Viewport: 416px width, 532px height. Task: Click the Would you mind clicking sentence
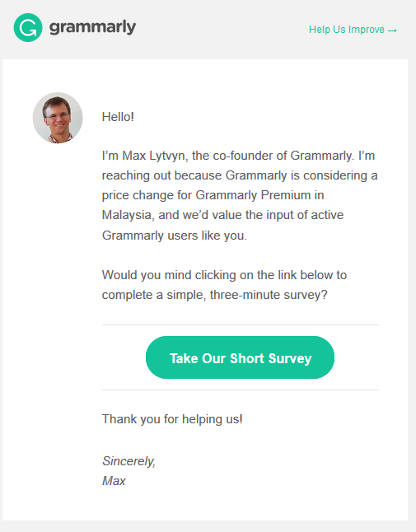click(224, 285)
